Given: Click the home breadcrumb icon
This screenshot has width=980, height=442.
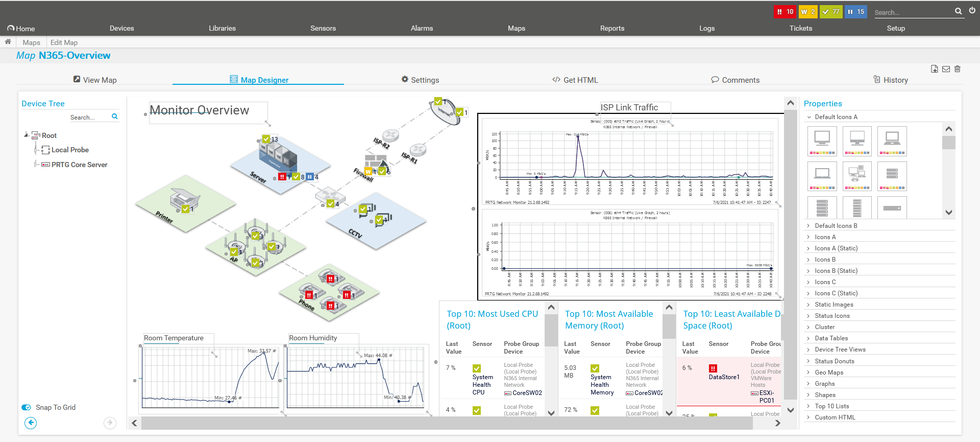Looking at the screenshot, I should click(x=8, y=42).
